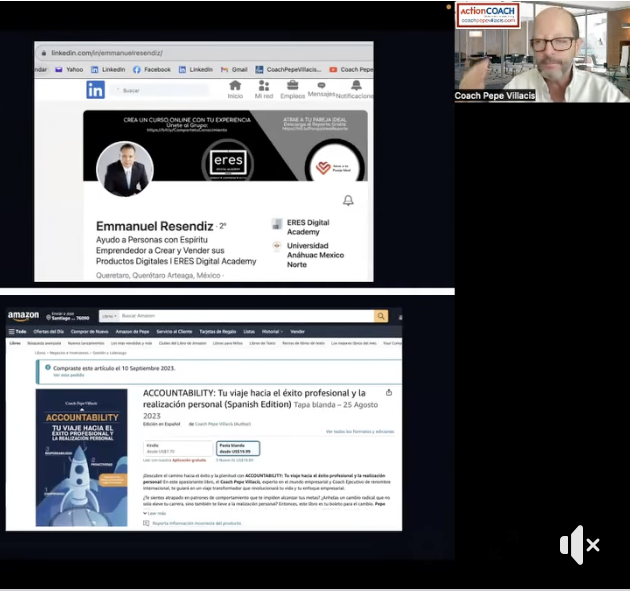
Task: Click the eres Digital Academy banner logo
Action: [228, 163]
